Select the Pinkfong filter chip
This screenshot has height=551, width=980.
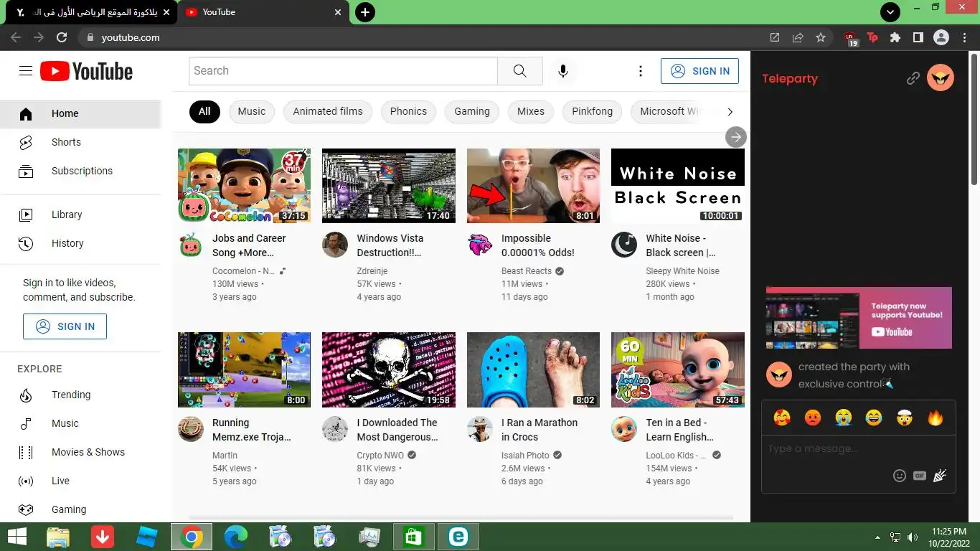pyautogui.click(x=593, y=111)
